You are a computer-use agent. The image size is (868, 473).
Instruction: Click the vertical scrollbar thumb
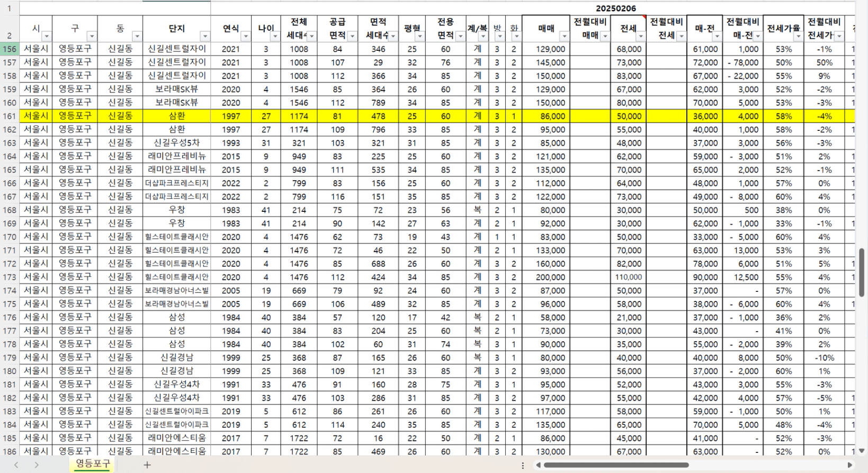click(x=862, y=272)
